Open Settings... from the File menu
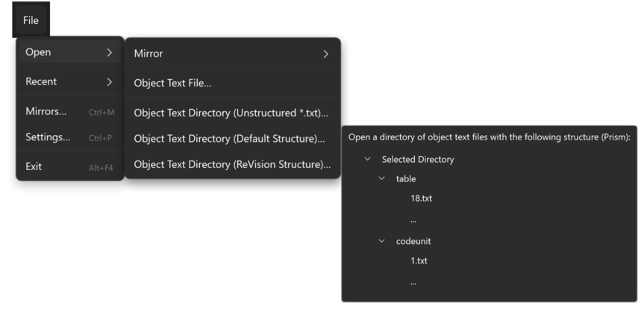This screenshot has height=309, width=644. 70,137
